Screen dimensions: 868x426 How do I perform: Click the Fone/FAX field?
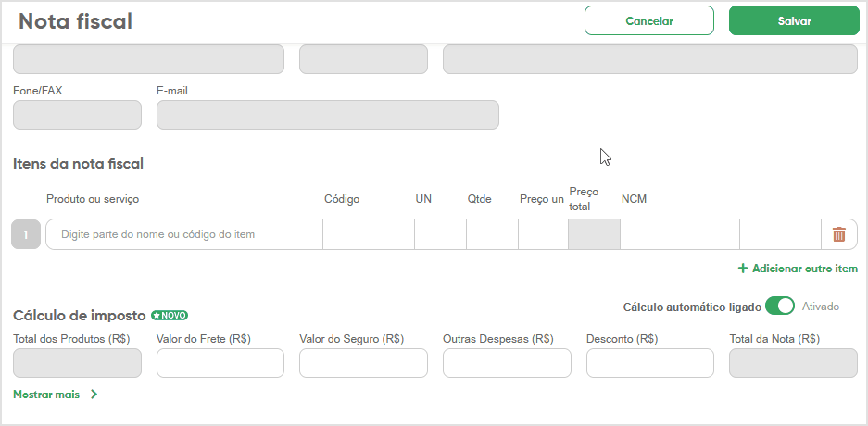tap(77, 115)
